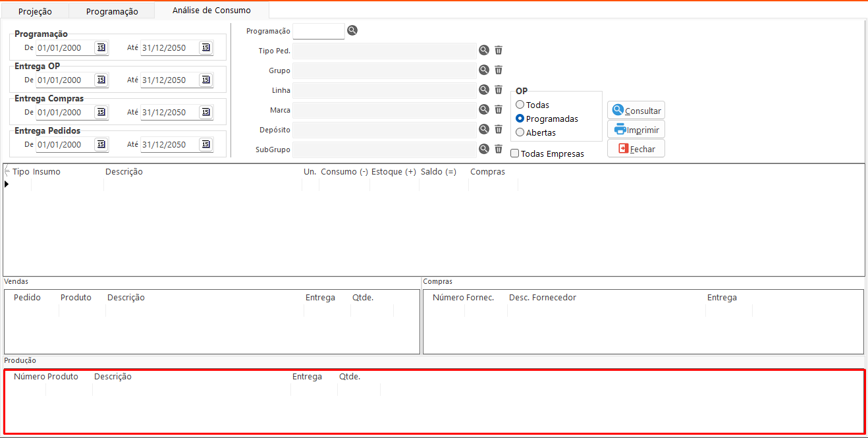Clear the Tipo Ped. filter with trash icon
The image size is (868, 438).
499,51
